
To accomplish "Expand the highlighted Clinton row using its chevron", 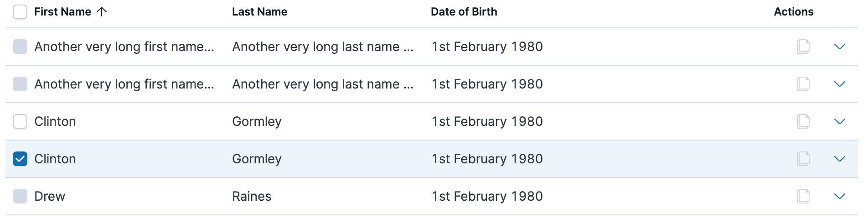I will pos(839,159).
